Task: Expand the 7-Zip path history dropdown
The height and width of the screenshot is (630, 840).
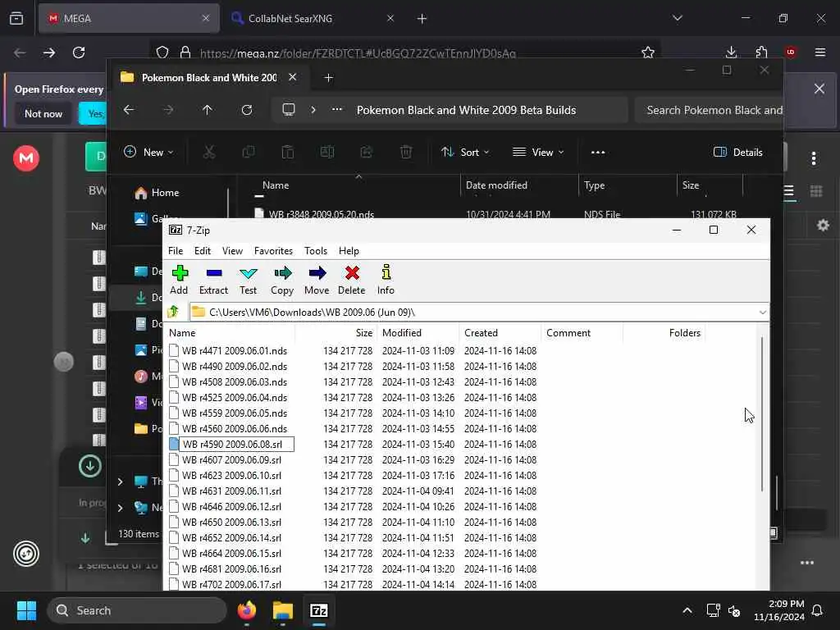Action: tap(762, 313)
